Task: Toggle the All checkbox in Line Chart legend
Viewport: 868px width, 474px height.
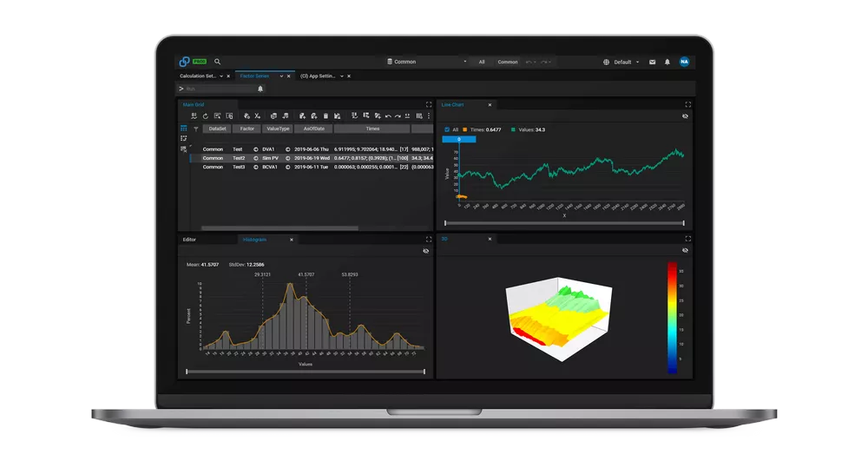Action: tap(447, 129)
